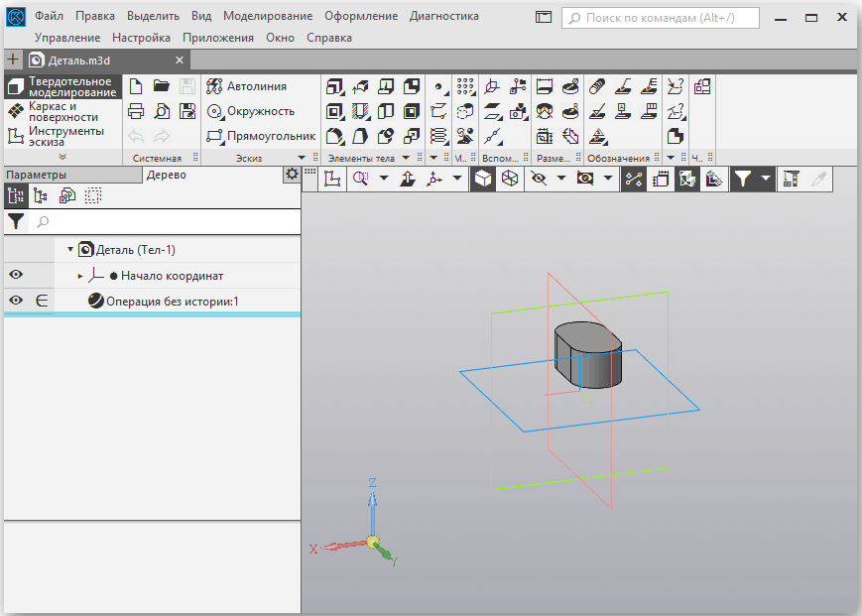The image size is (862, 616).
Task: Click the angular dimension icon in Размеры
Action: pyautogui.click(x=545, y=111)
